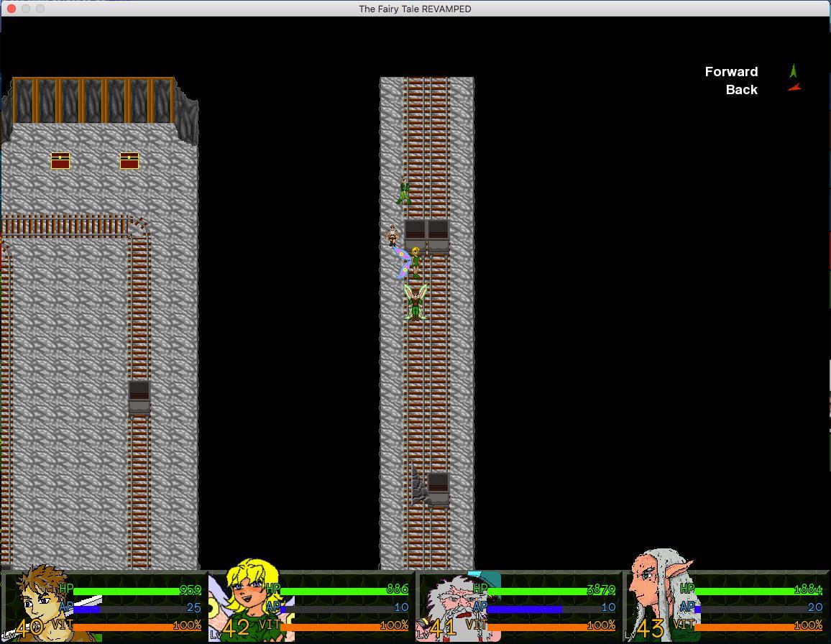
Task: Click the HP bar showing 1884
Action: point(758,590)
